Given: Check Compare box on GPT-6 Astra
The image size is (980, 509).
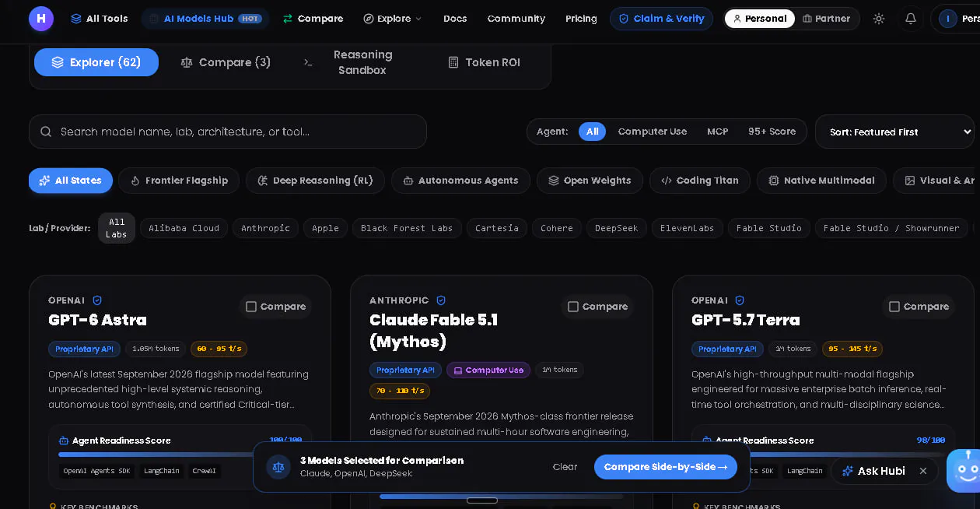Looking at the screenshot, I should [275, 307].
